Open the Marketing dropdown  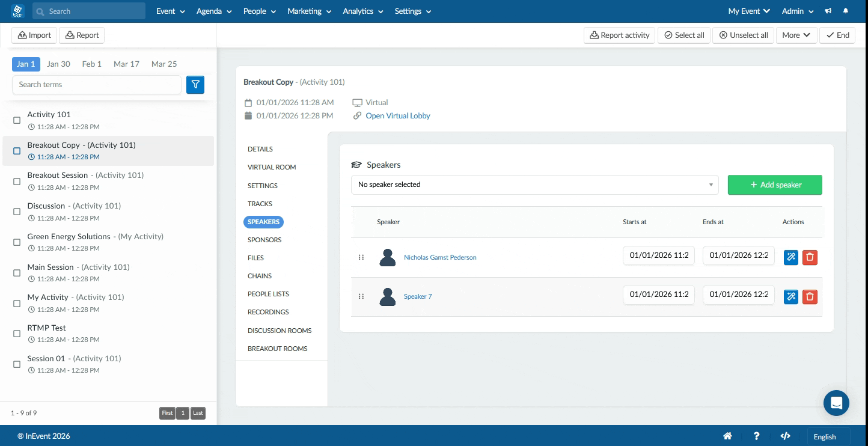[x=310, y=11]
